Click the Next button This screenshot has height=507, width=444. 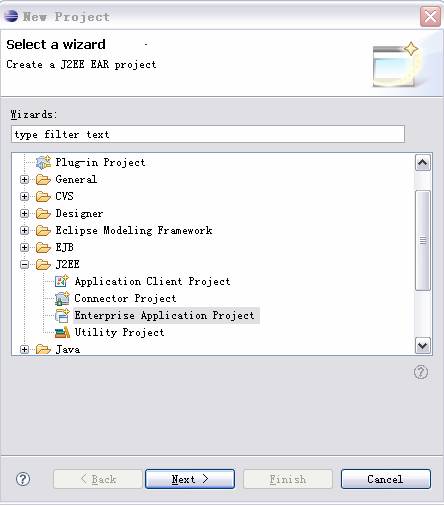coord(190,479)
